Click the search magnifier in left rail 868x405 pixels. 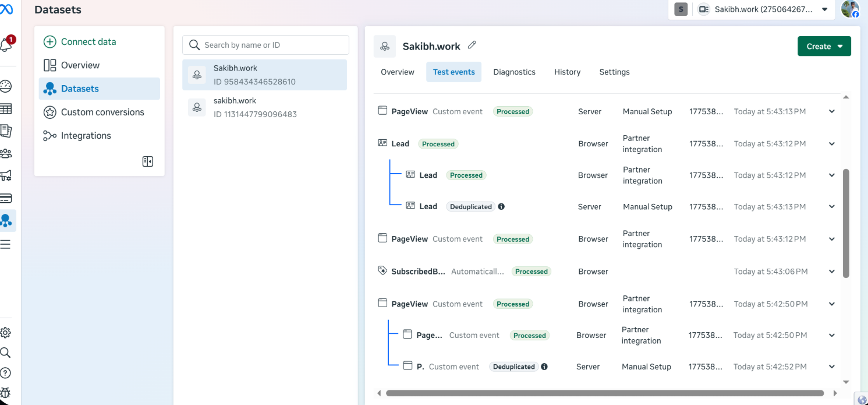tap(6, 353)
